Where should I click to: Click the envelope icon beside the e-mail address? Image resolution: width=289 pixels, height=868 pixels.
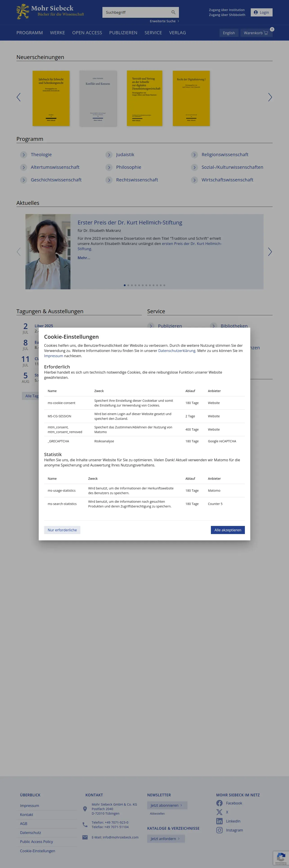(85, 837)
